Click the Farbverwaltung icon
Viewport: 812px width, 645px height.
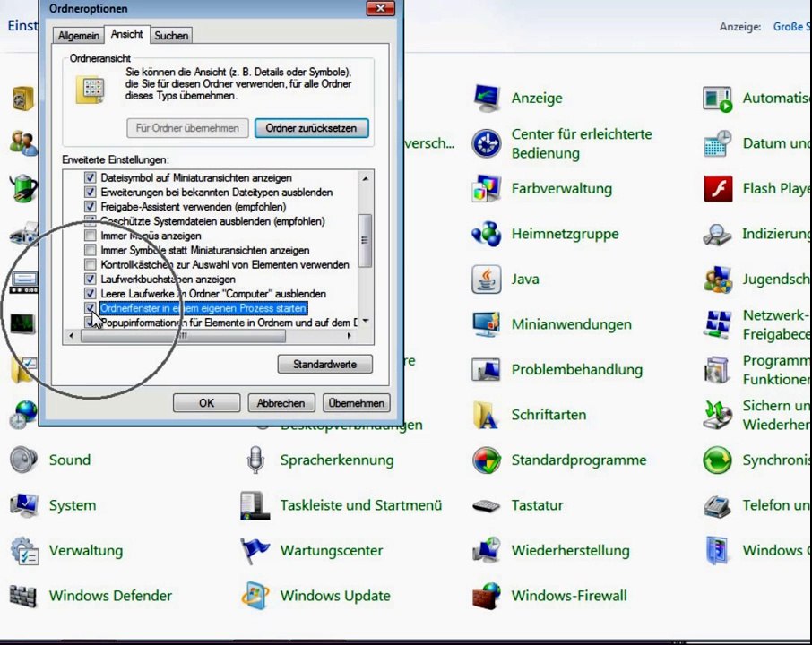point(487,188)
